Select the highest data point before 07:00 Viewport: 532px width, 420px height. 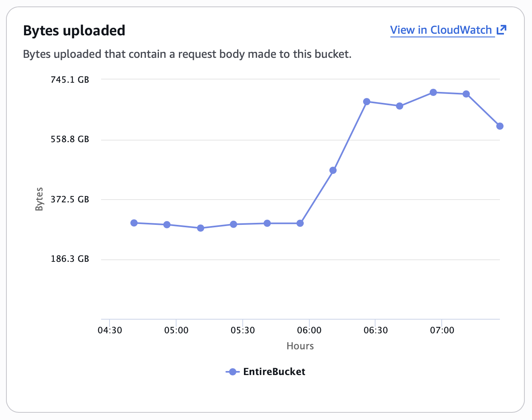point(433,92)
